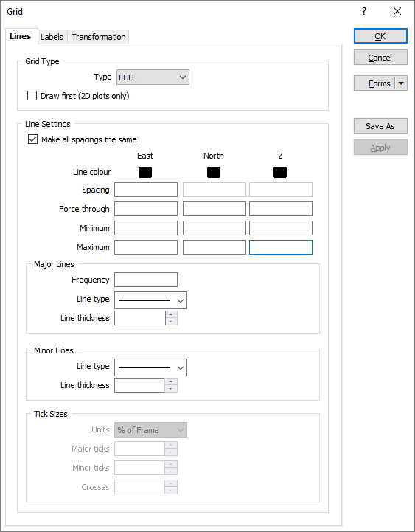Click the East Spacing input field
The width and height of the screenshot is (415, 532).
pyautogui.click(x=146, y=190)
